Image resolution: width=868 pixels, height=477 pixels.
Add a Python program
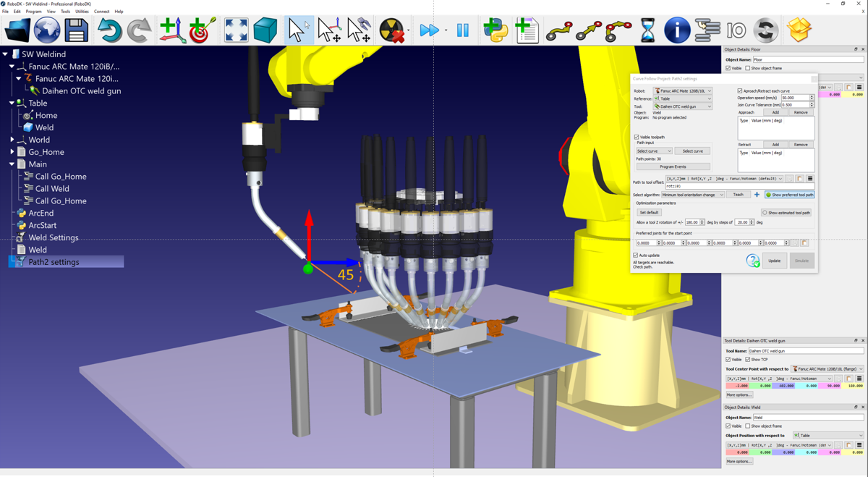pos(496,30)
